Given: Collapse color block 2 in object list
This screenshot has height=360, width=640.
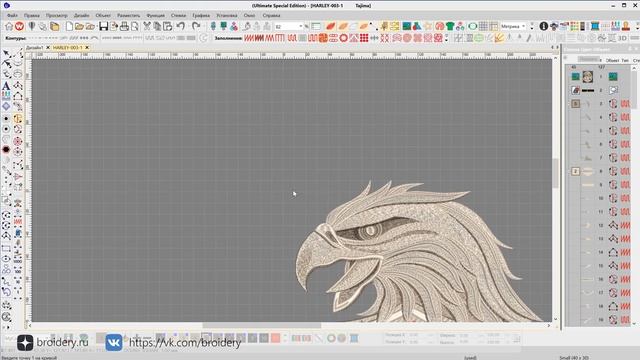Looking at the screenshot, I should [575, 171].
